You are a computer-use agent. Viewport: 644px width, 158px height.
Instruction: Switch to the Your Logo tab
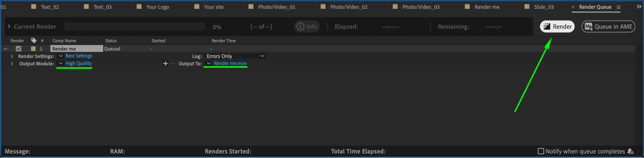pyautogui.click(x=157, y=7)
